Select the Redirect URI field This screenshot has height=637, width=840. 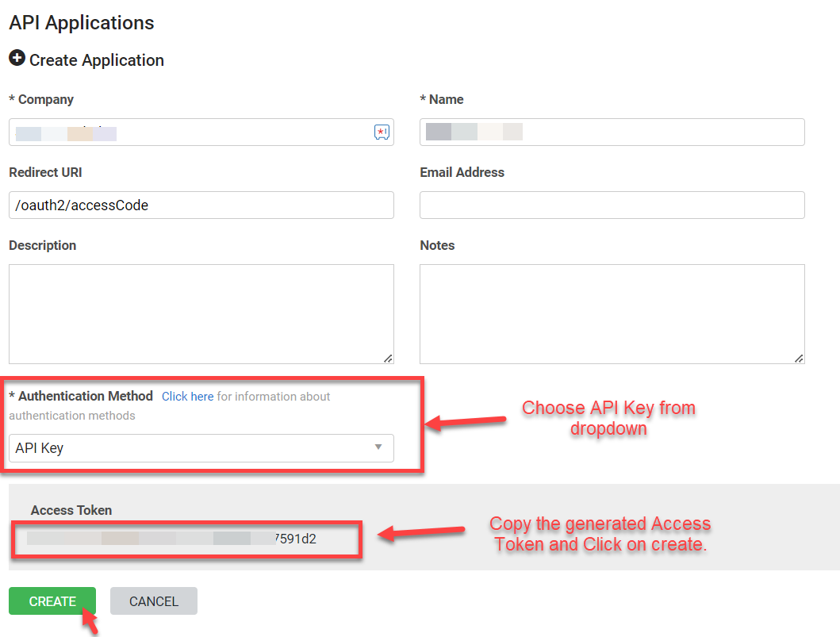201,205
